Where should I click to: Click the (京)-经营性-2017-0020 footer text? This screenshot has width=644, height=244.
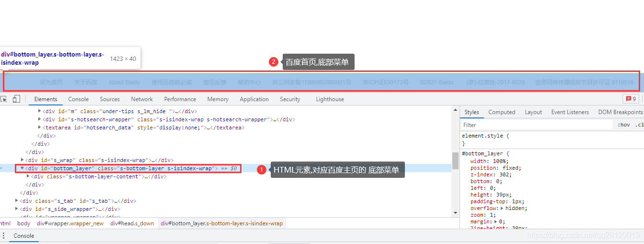495,82
